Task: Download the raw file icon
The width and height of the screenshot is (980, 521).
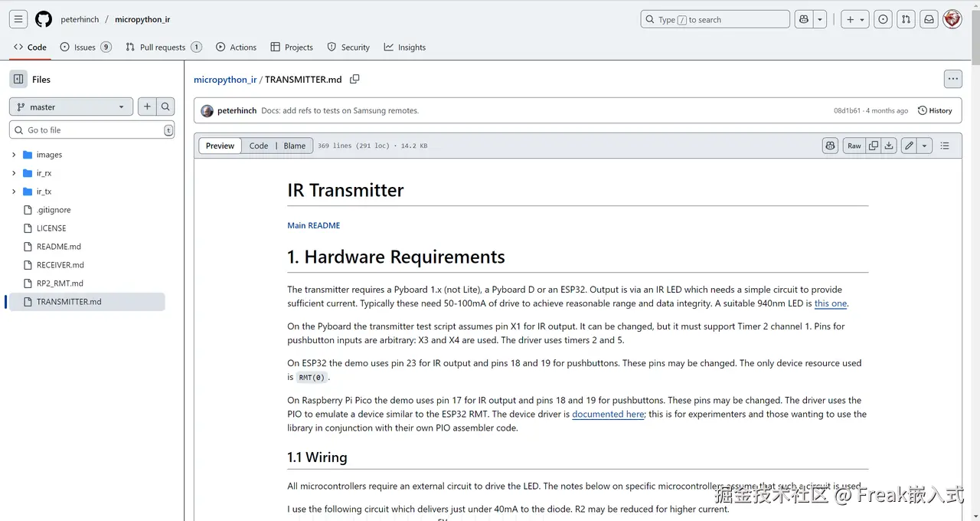Action: [889, 146]
